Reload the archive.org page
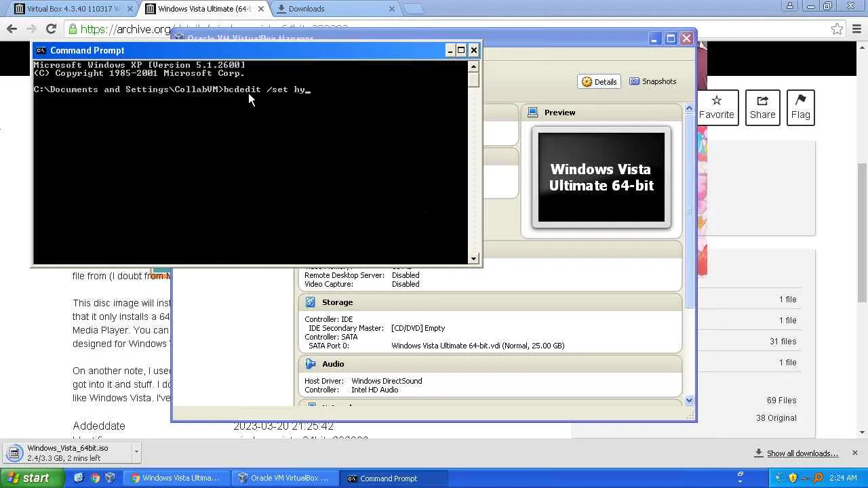 point(51,28)
